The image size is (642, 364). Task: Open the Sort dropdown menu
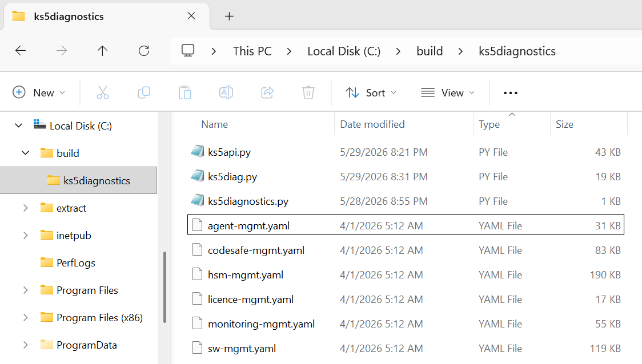coord(371,93)
